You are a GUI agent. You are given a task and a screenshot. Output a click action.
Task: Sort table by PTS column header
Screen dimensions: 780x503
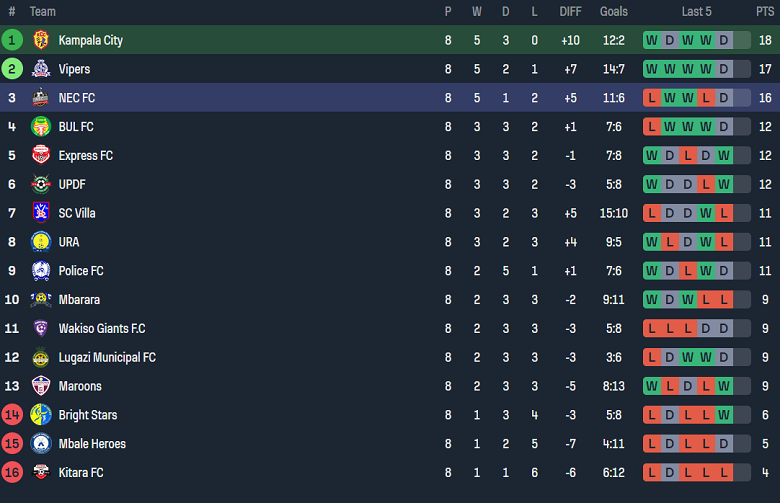(x=764, y=12)
